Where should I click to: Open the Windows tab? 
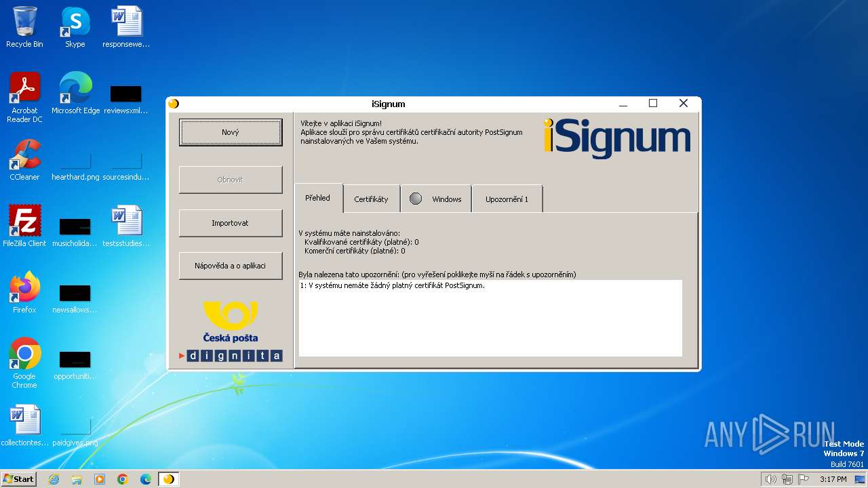(436, 199)
